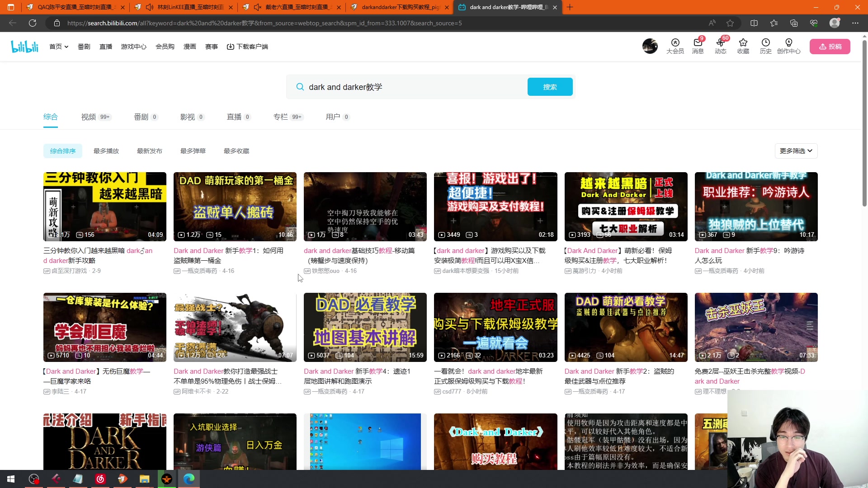The height and width of the screenshot is (488, 868).
Task: Open uploader 卤至深打游戏 link
Action: [x=69, y=271]
